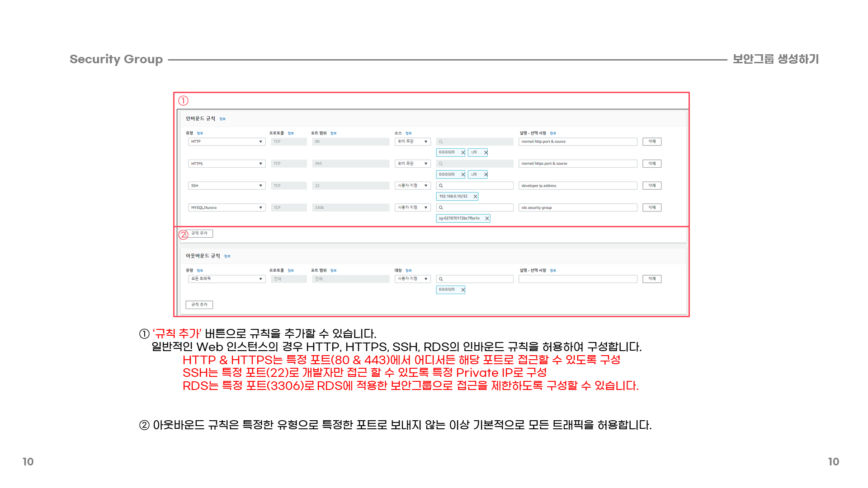
Task: Open HTTPS rule type dropdown
Action: coord(226,164)
